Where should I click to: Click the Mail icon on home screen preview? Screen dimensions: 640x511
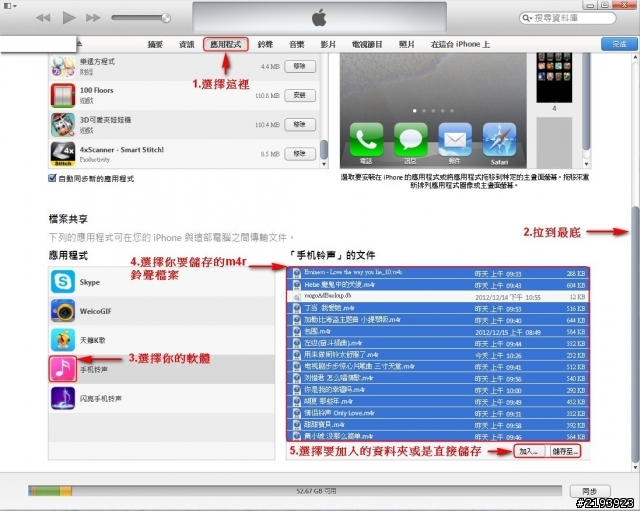click(x=455, y=140)
